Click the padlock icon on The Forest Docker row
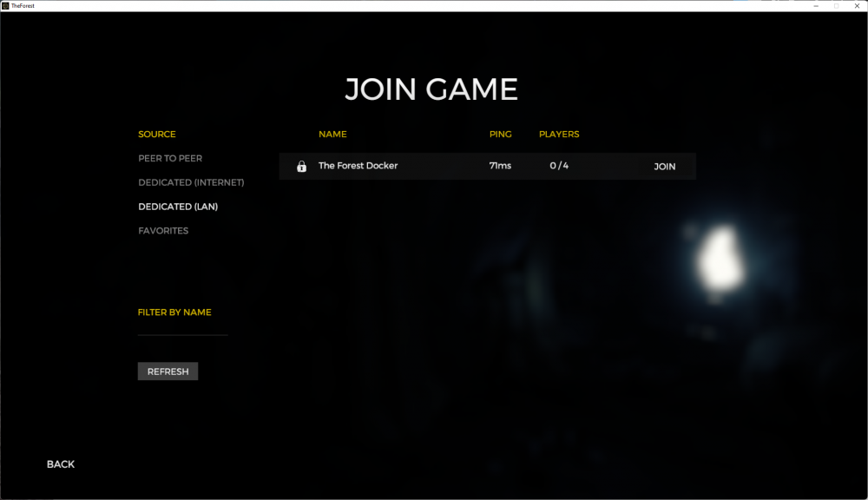This screenshot has width=868, height=500. 301,166
